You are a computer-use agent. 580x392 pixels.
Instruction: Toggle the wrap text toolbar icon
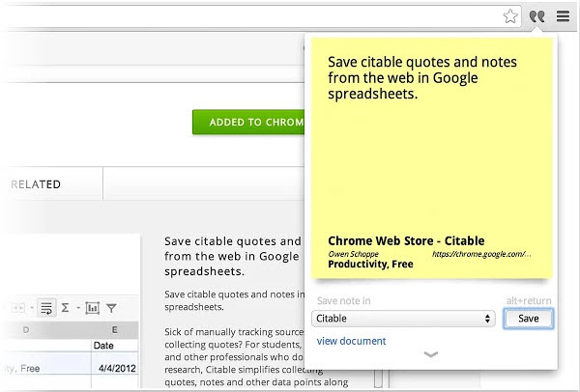[x=46, y=308]
